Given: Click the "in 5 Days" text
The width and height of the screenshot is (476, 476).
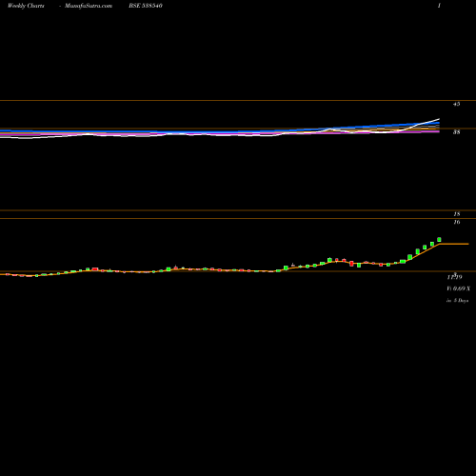Looking at the screenshot, I should coord(457,300).
